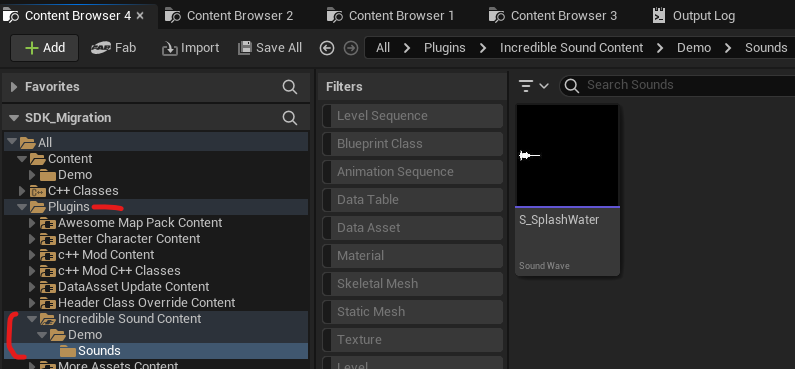Click the search icon in Favorites header
This screenshot has width=795, height=369.
[290, 87]
